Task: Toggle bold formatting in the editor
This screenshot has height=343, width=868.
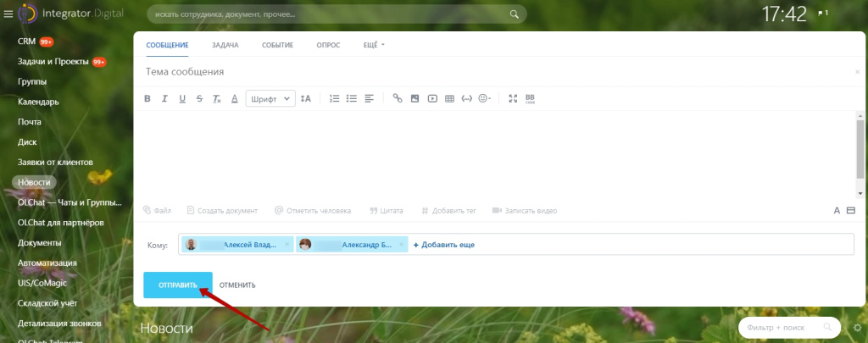Action: click(x=147, y=99)
